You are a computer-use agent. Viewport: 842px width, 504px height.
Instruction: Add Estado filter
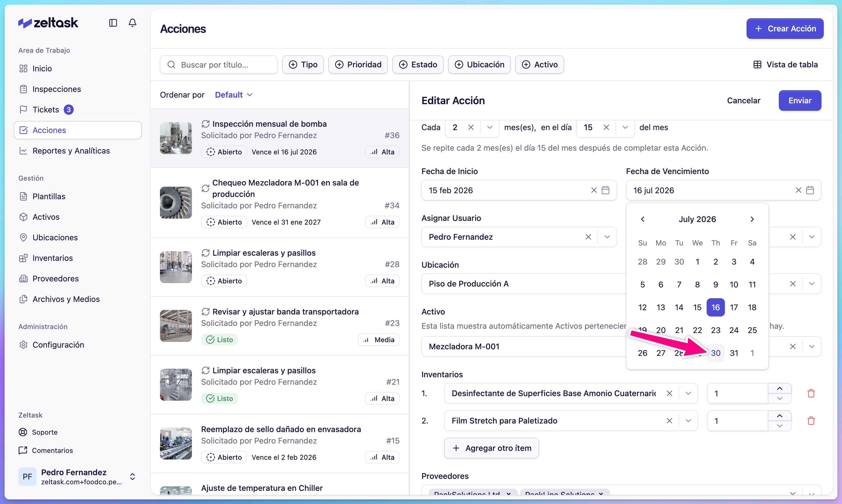point(418,64)
